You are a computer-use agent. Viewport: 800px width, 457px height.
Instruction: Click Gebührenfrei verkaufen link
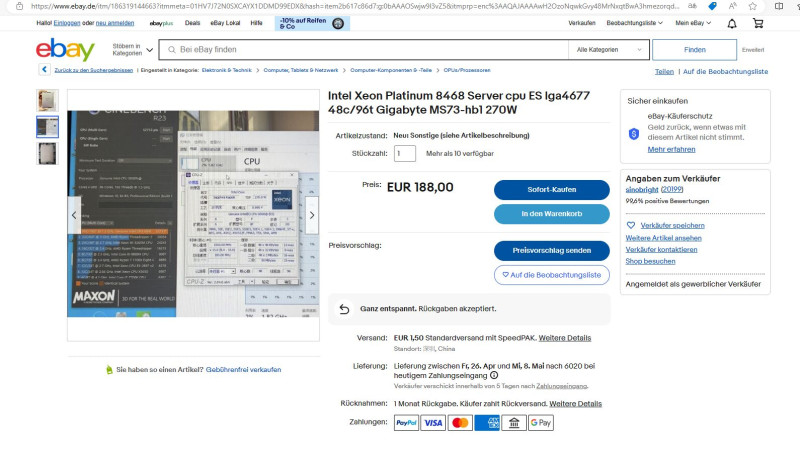(243, 370)
